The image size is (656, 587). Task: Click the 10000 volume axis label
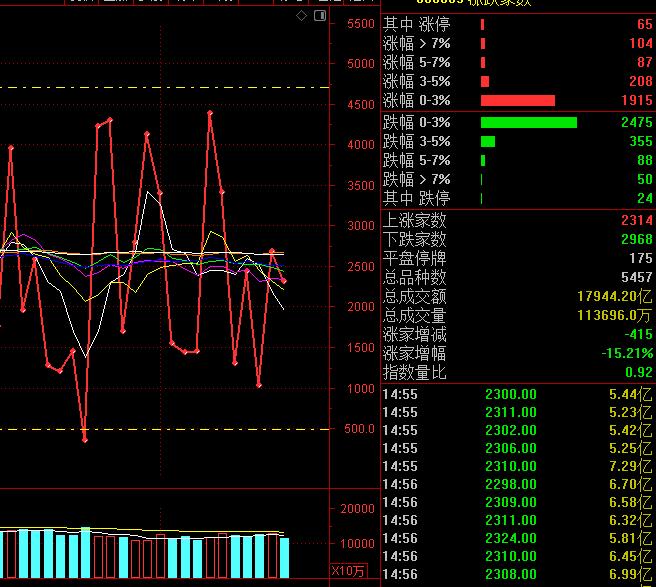(357, 544)
